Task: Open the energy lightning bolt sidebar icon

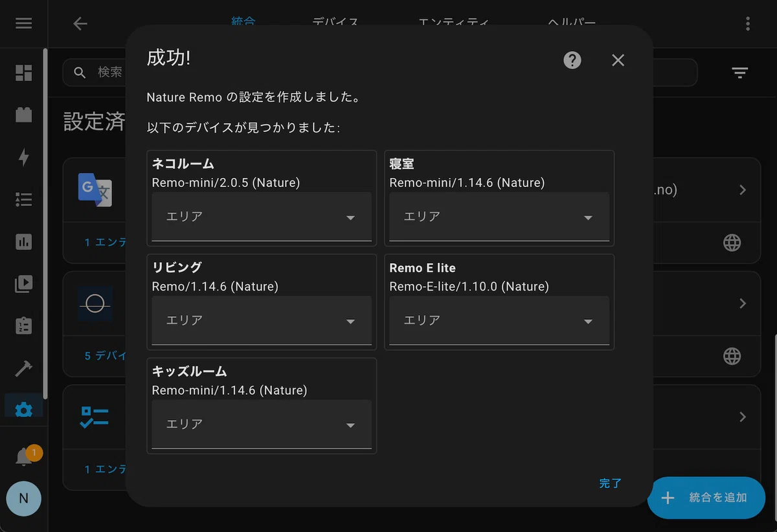Action: (24, 157)
